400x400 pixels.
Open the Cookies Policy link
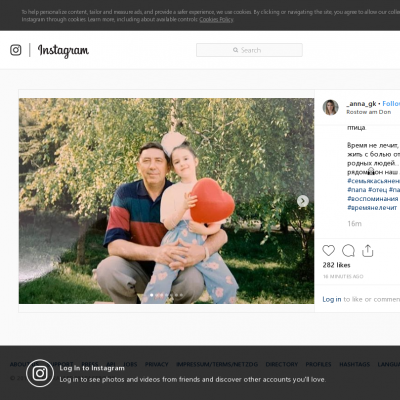coord(216,19)
